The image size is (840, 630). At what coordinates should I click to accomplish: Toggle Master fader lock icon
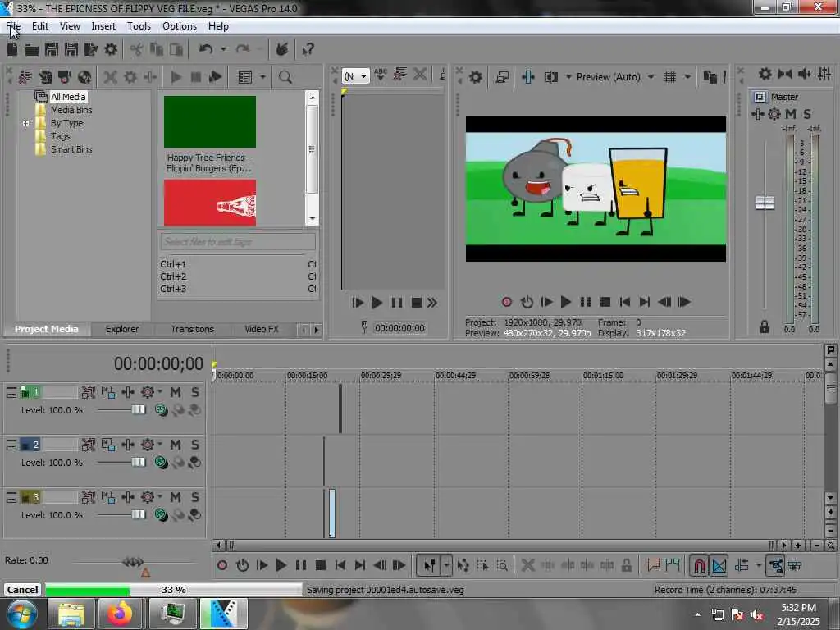(x=765, y=326)
